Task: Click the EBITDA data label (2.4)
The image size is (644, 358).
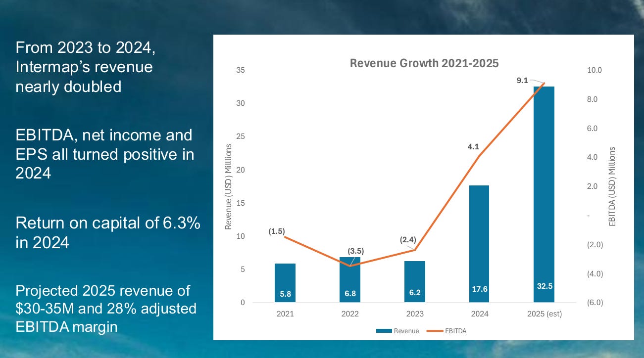Action: 409,240
